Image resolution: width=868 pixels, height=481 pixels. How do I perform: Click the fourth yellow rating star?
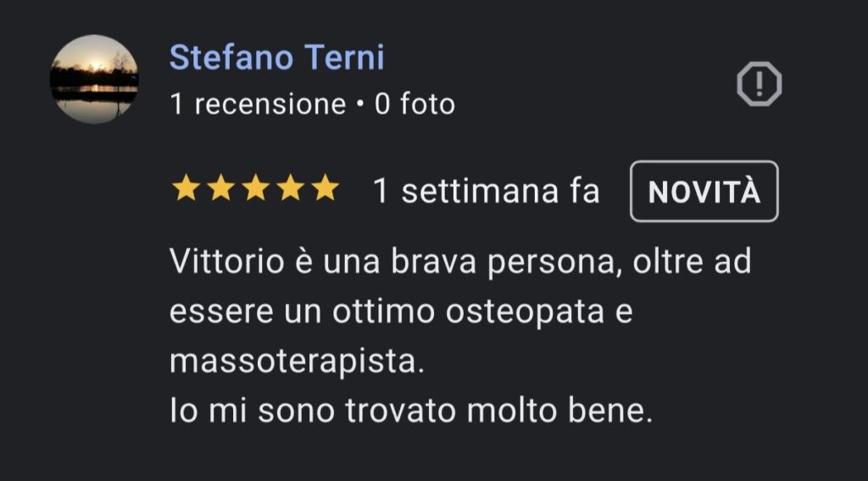290,189
